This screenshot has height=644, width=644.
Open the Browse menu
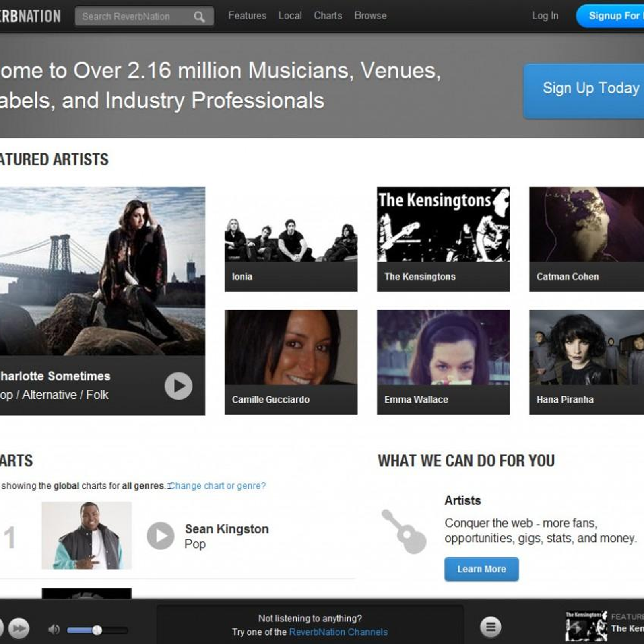click(x=370, y=16)
